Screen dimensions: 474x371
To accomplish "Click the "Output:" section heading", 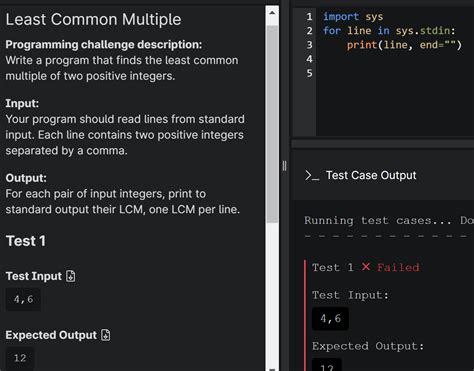I will [x=26, y=178].
